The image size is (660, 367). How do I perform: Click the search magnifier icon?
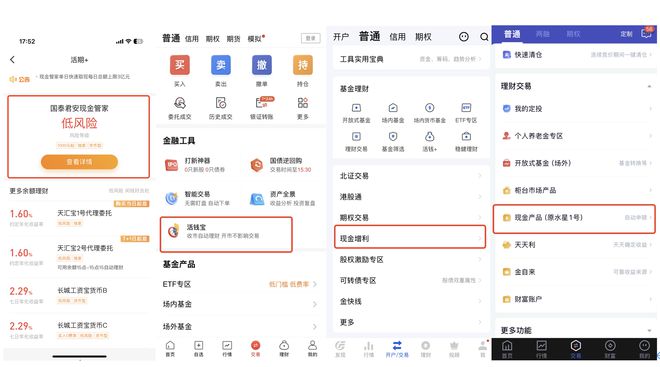click(x=484, y=37)
